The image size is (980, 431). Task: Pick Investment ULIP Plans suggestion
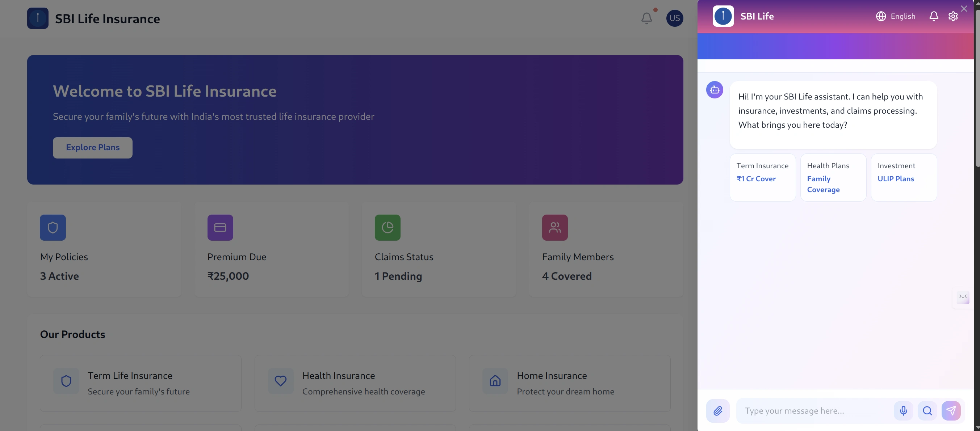click(x=904, y=177)
